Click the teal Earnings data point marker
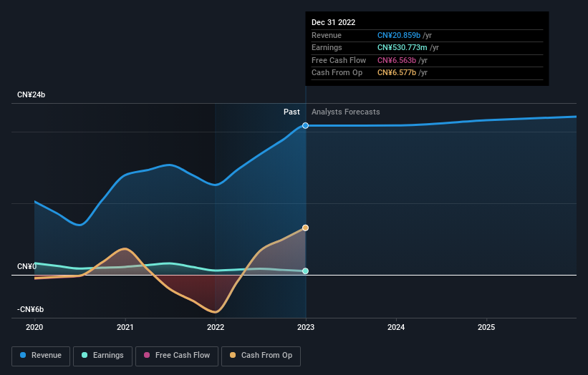588x375 pixels. coord(306,271)
